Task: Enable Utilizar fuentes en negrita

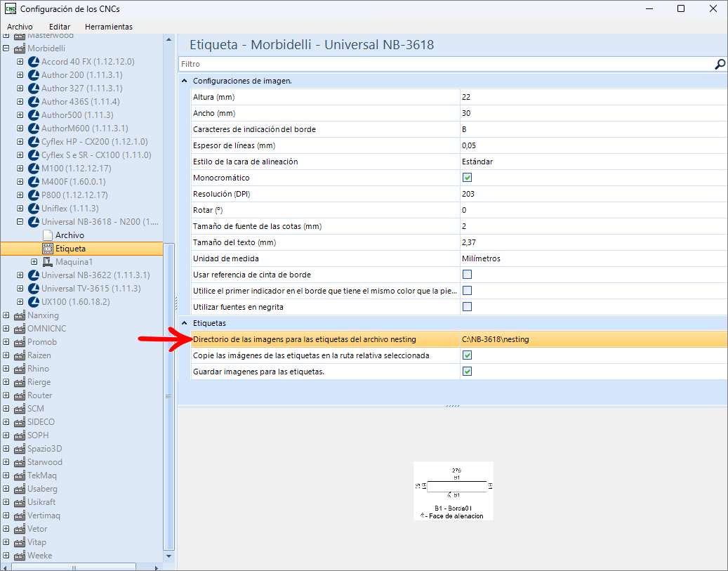Action: click(467, 307)
